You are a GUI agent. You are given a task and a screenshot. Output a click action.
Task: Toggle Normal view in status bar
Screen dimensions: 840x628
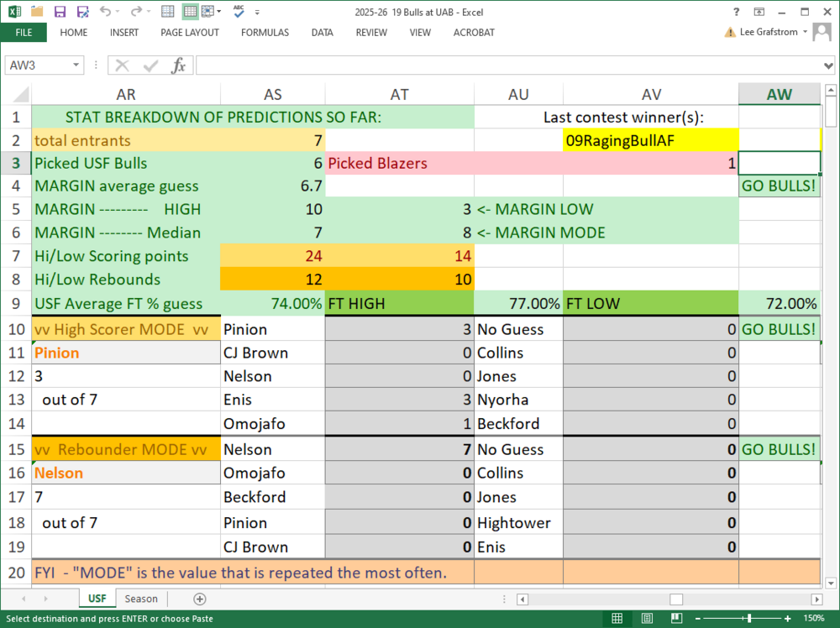pyautogui.click(x=617, y=619)
